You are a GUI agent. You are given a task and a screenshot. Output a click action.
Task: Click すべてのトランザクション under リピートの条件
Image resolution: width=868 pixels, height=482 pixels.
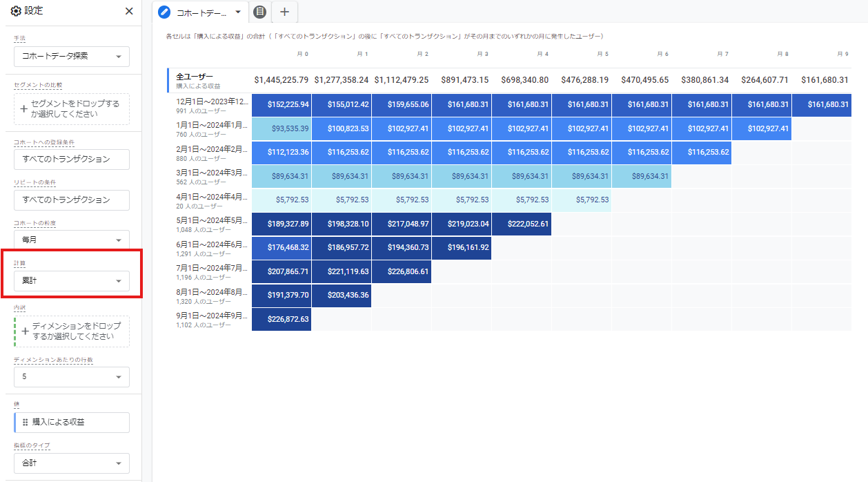pos(71,200)
